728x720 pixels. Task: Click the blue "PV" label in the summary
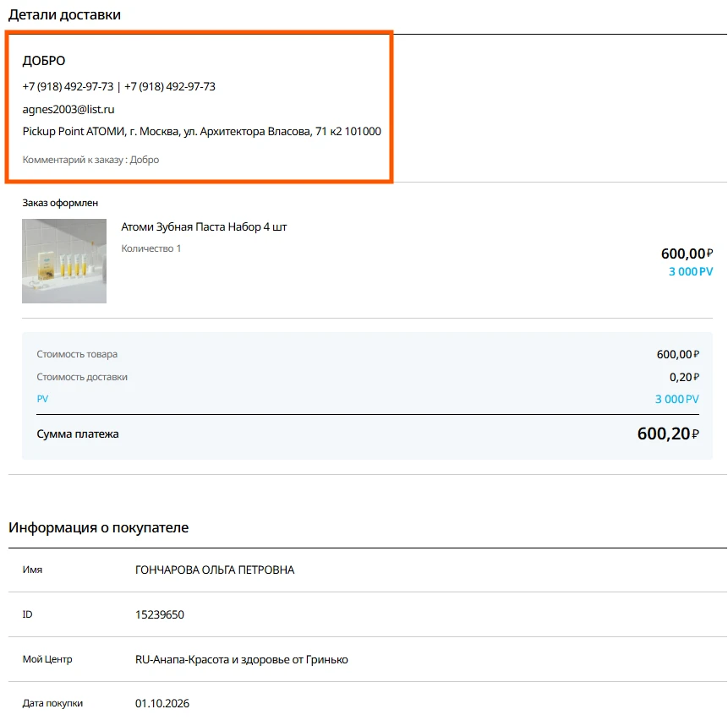coord(42,399)
